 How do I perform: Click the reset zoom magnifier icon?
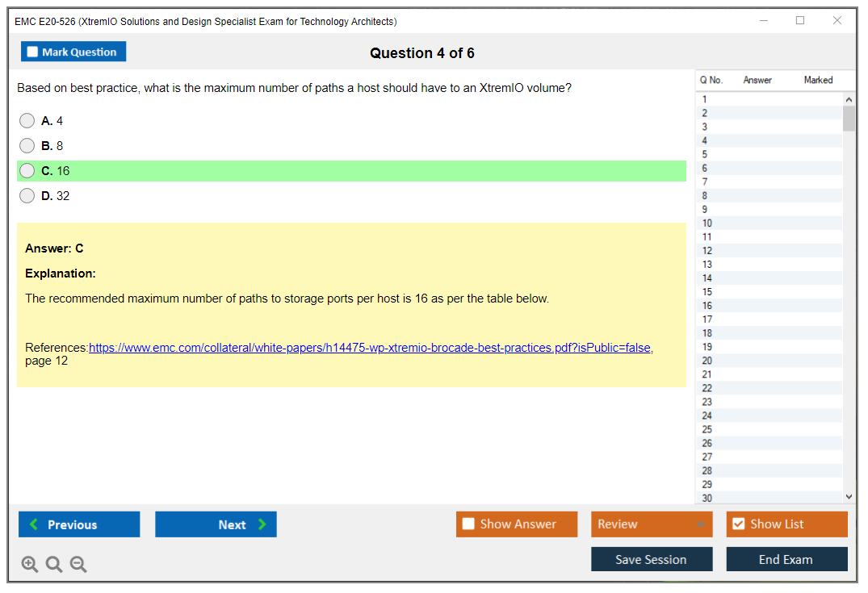tap(54, 565)
